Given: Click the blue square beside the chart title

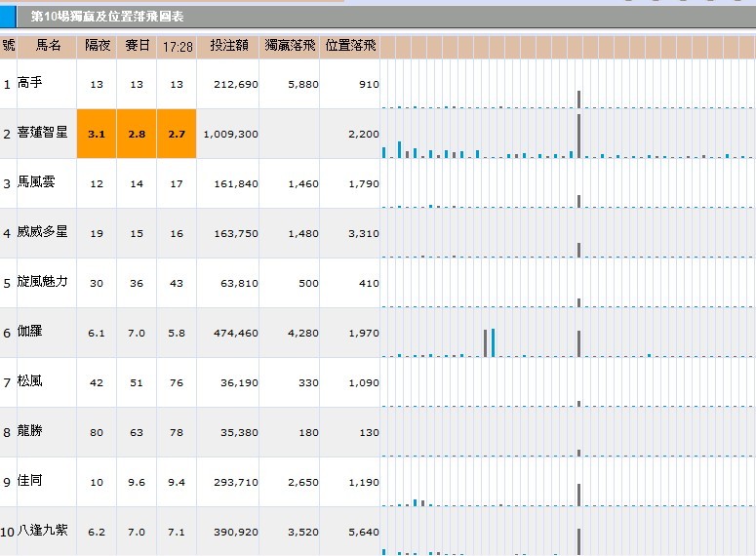Looking at the screenshot, I should pyautogui.click(x=7, y=17).
